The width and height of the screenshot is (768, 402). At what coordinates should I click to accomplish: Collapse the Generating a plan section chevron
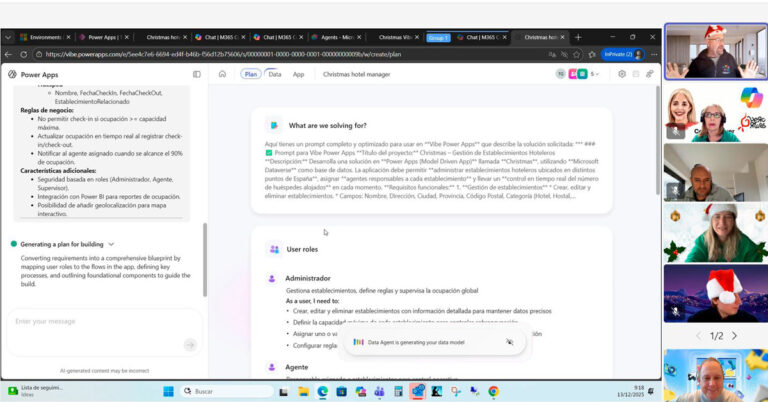coord(111,244)
